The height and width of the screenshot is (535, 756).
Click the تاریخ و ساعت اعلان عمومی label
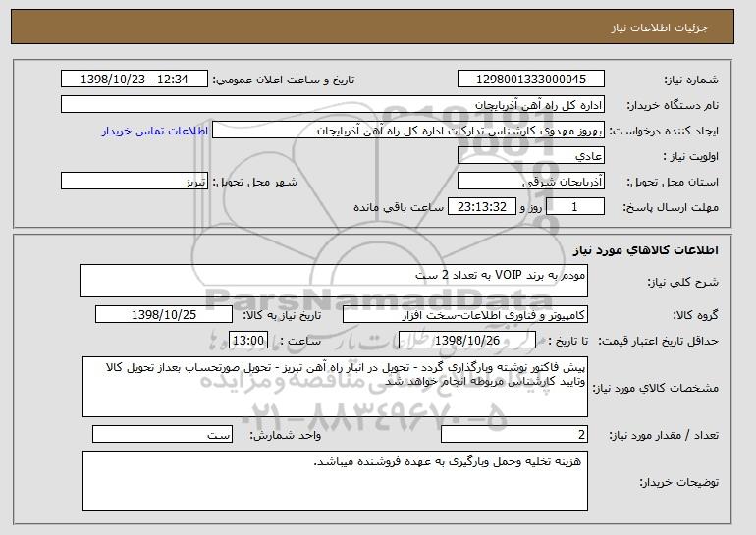(284, 80)
